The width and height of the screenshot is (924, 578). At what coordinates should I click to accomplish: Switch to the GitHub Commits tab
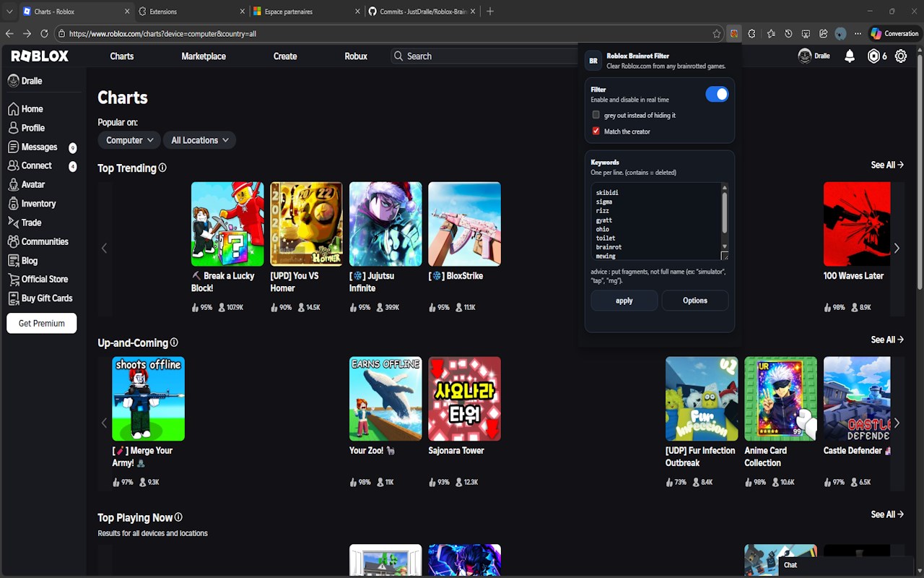click(x=422, y=12)
